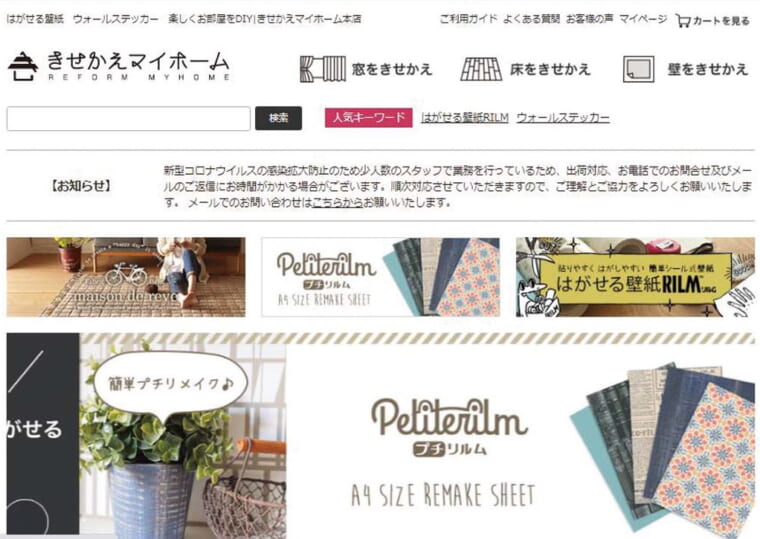760x539 pixels.
Task: Open 壁をきせかえ menu item
Action: click(x=708, y=69)
